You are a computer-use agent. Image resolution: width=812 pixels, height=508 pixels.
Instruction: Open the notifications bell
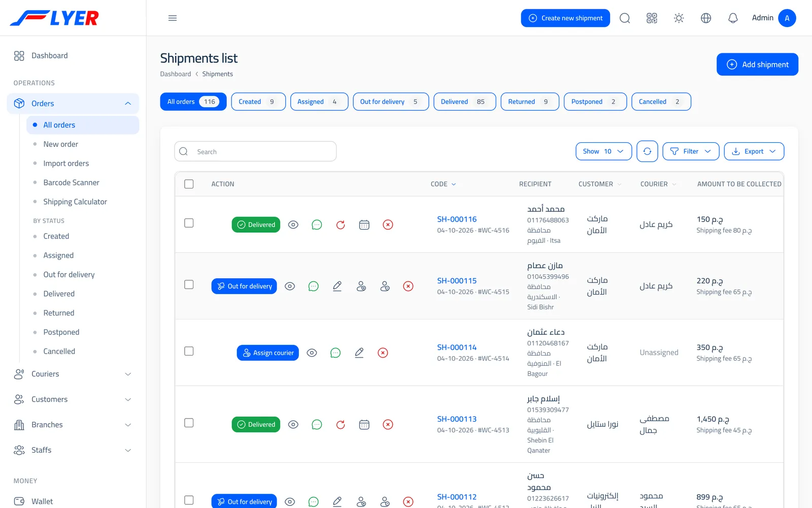(x=733, y=18)
